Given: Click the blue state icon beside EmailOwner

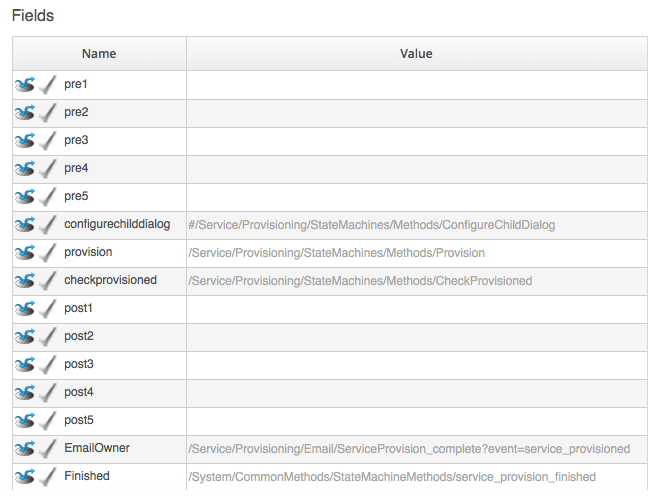Looking at the screenshot, I should point(25,449).
